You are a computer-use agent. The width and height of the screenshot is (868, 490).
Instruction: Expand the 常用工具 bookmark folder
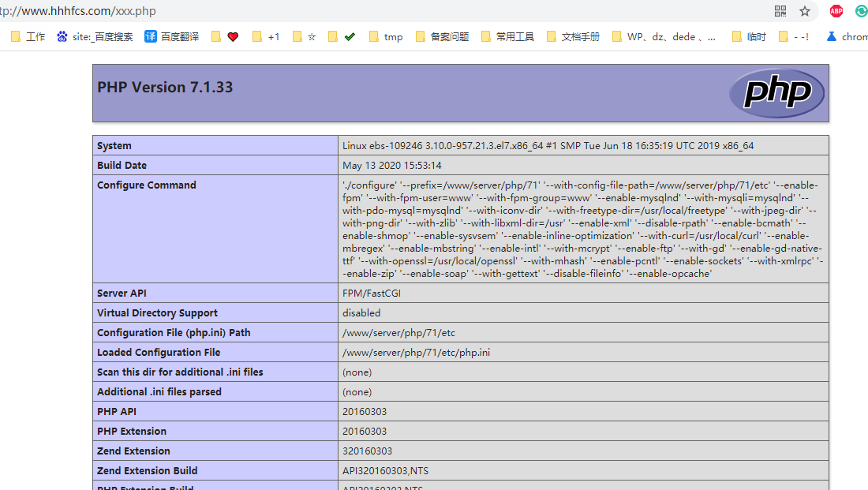click(x=507, y=36)
